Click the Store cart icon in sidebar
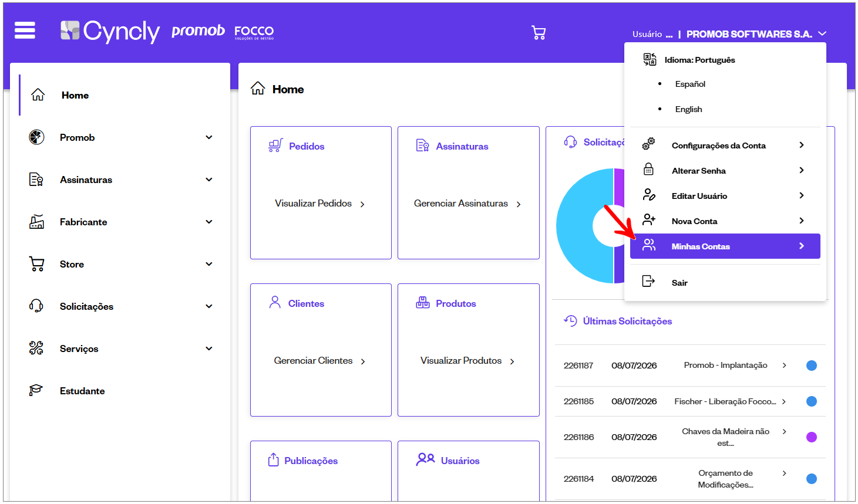Viewport: 858px width, 504px height. coord(36,264)
